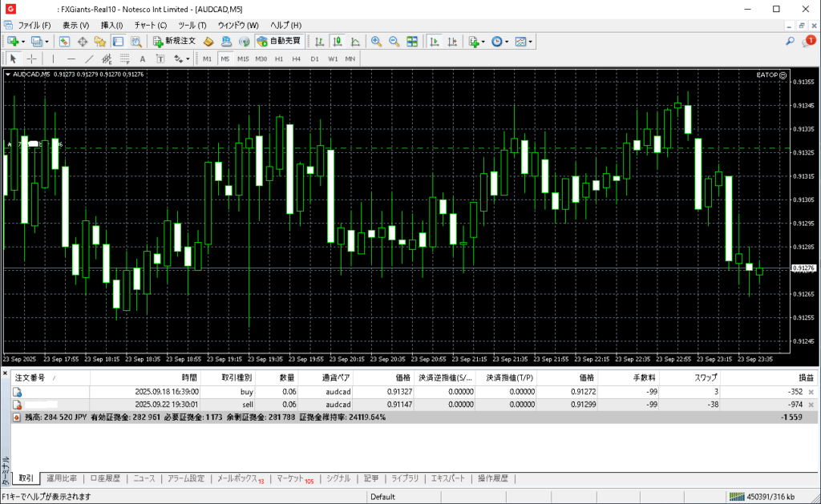Switch to the 口座履歴 tab
This screenshot has width=821, height=504.
(105, 478)
